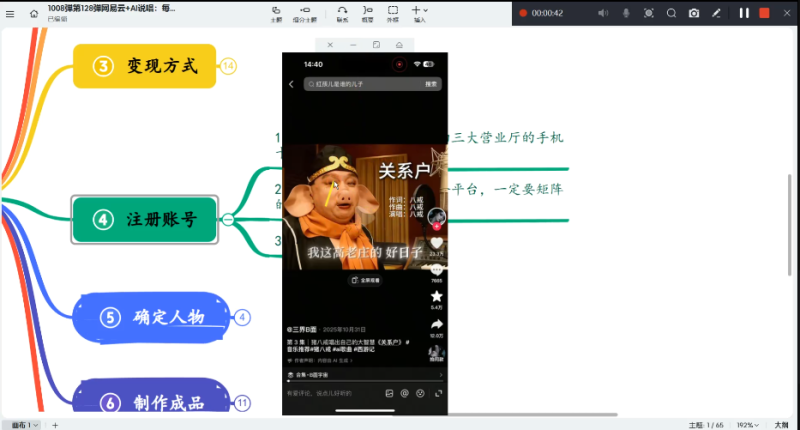Click the 主题 1 / 65 topic count
The width and height of the screenshot is (800, 430).
coord(706,425)
